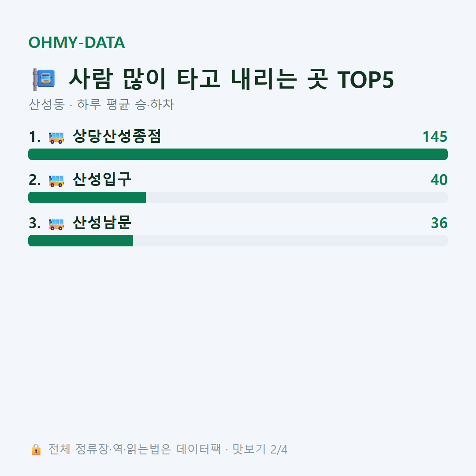Click the gray unfilled portion of 산성입구 bar
476x476 pixels.
(x=297, y=197)
